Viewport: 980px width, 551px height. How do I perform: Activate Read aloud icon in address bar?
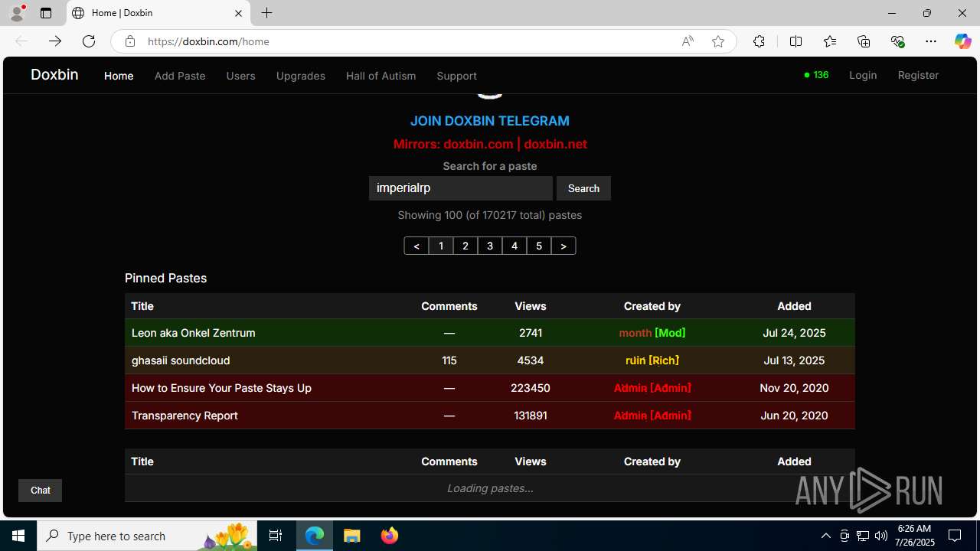pyautogui.click(x=688, y=41)
